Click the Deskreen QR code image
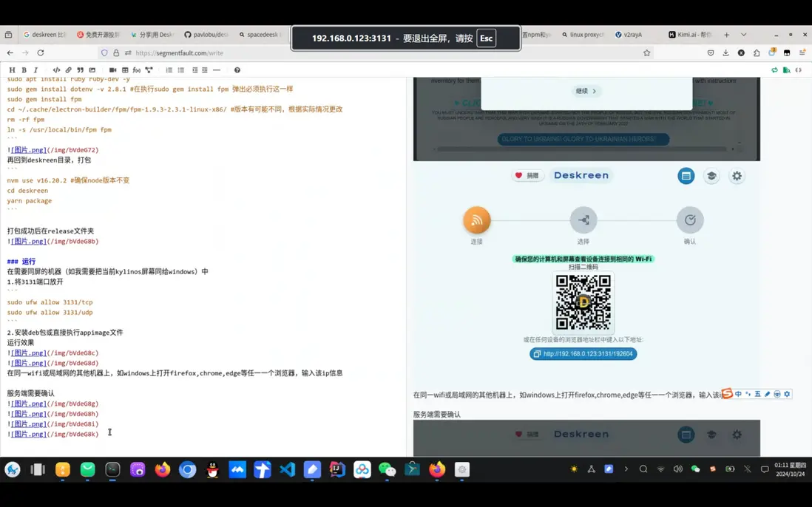Screen dimensions: 812x507 pos(583,302)
